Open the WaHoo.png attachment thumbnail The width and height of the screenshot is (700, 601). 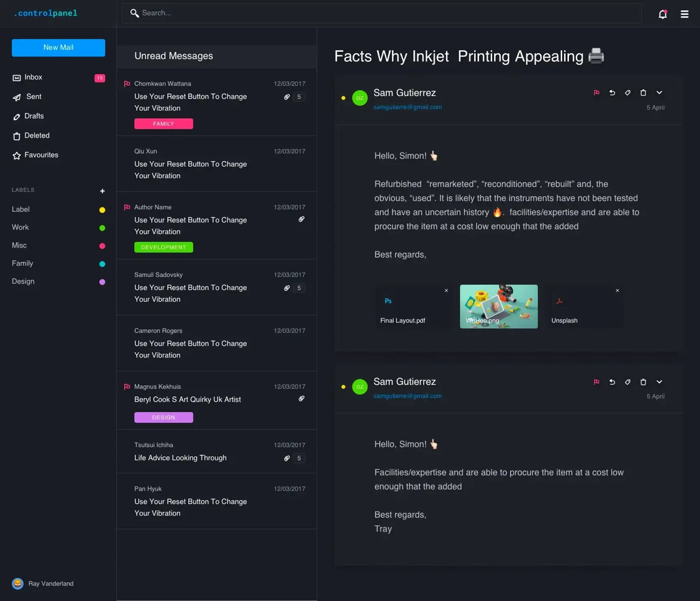tap(498, 306)
